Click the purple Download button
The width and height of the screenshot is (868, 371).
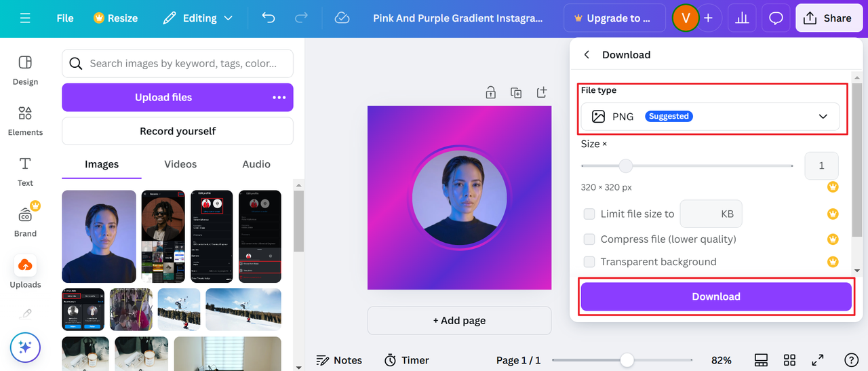[716, 296]
